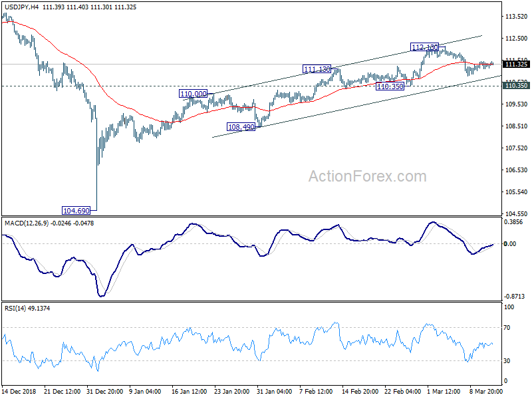
Task: Click the 104.690 low price label
Action: coord(76,211)
